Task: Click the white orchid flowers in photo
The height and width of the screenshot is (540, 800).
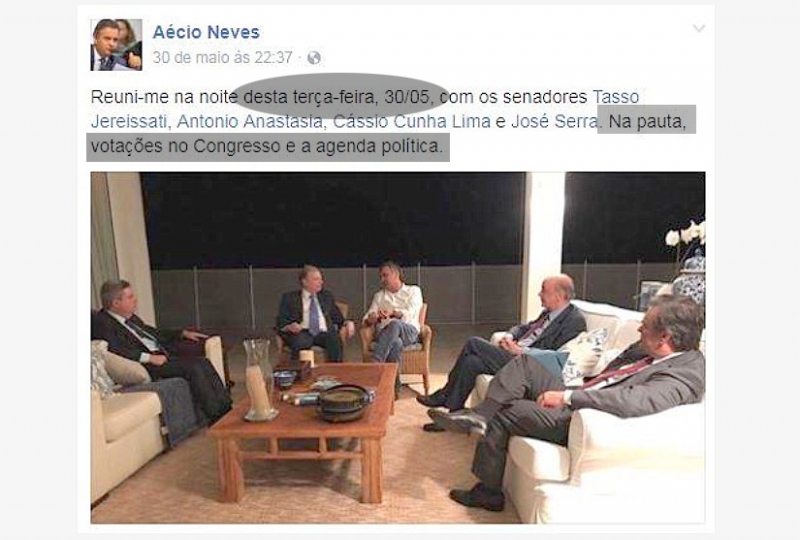Action: click(x=686, y=235)
